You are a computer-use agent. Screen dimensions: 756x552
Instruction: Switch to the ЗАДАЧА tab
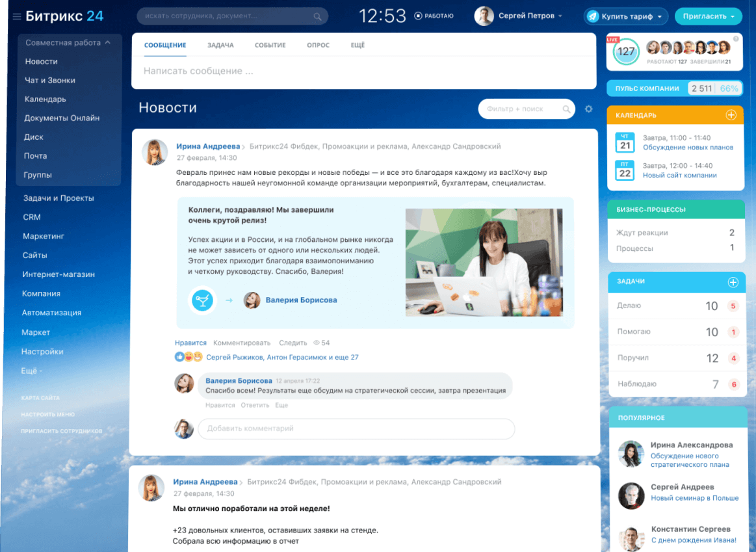point(220,46)
